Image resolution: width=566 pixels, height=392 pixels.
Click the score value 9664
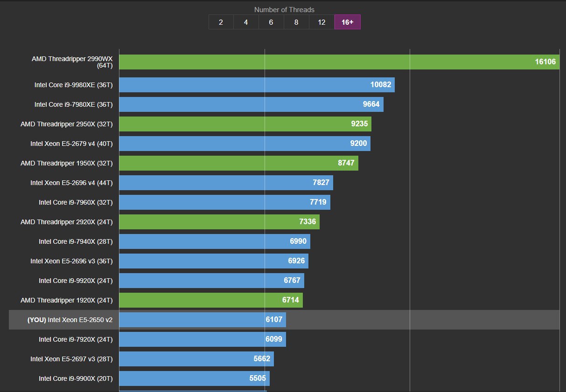[x=371, y=104]
